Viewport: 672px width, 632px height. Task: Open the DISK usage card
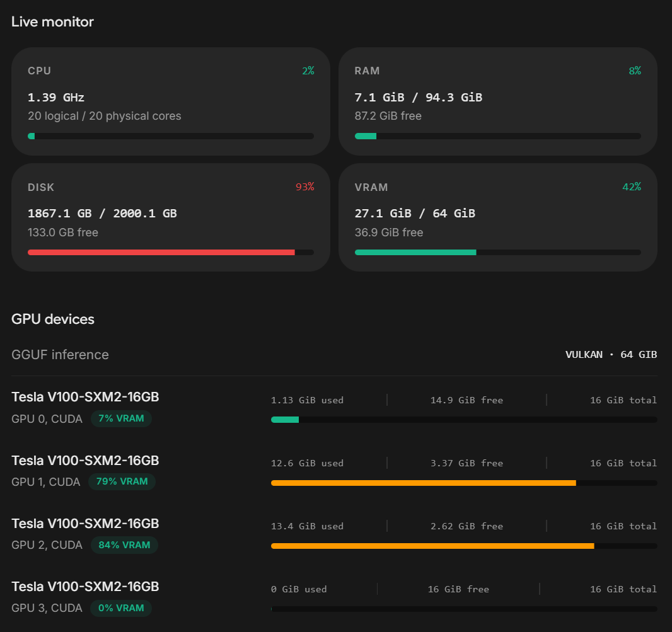pyautogui.click(x=171, y=217)
